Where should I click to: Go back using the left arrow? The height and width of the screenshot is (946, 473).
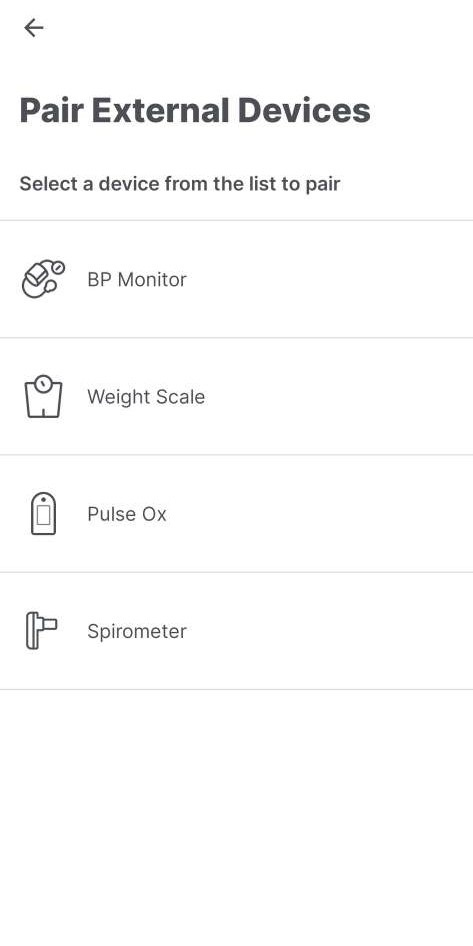[33, 28]
